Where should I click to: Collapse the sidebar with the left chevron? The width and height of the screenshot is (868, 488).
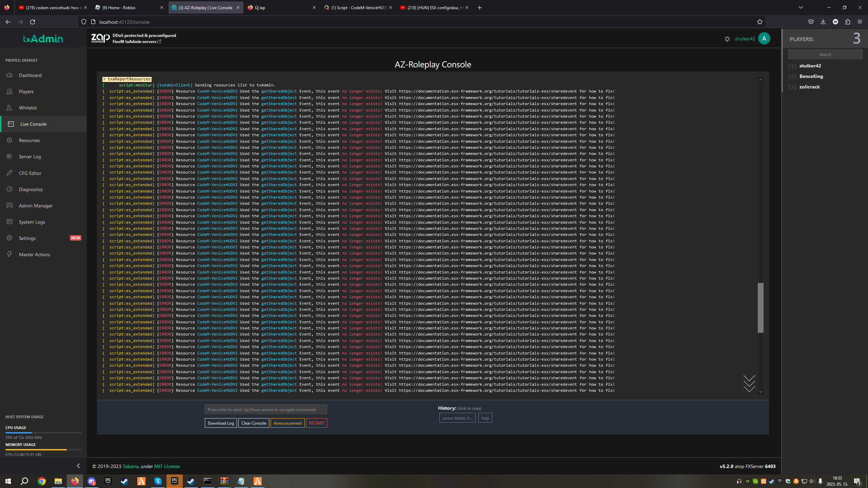78,466
